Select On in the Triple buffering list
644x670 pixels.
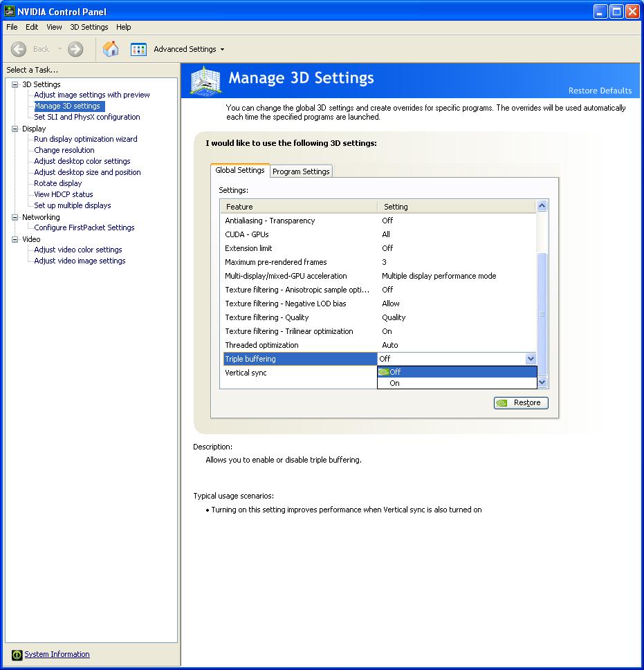tap(394, 383)
